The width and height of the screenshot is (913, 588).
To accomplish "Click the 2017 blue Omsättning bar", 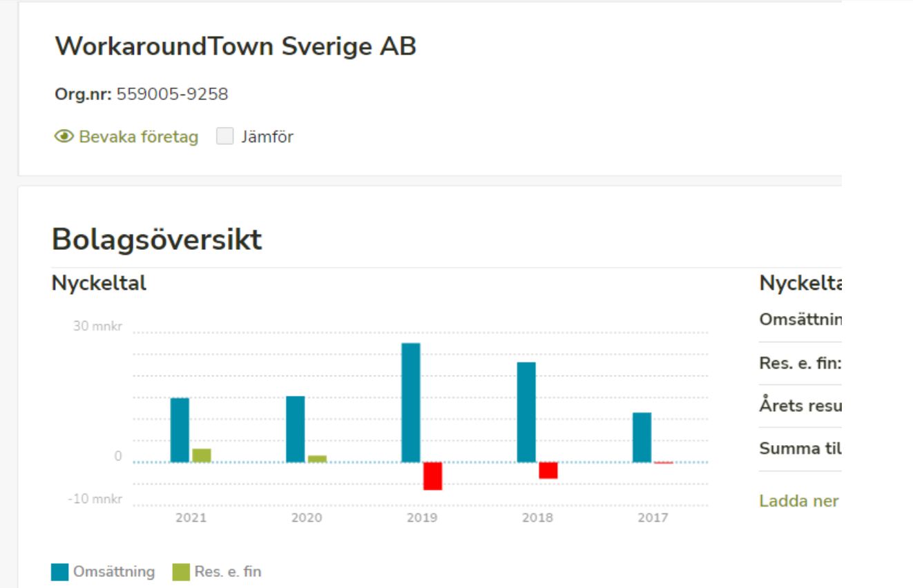I will [642, 438].
